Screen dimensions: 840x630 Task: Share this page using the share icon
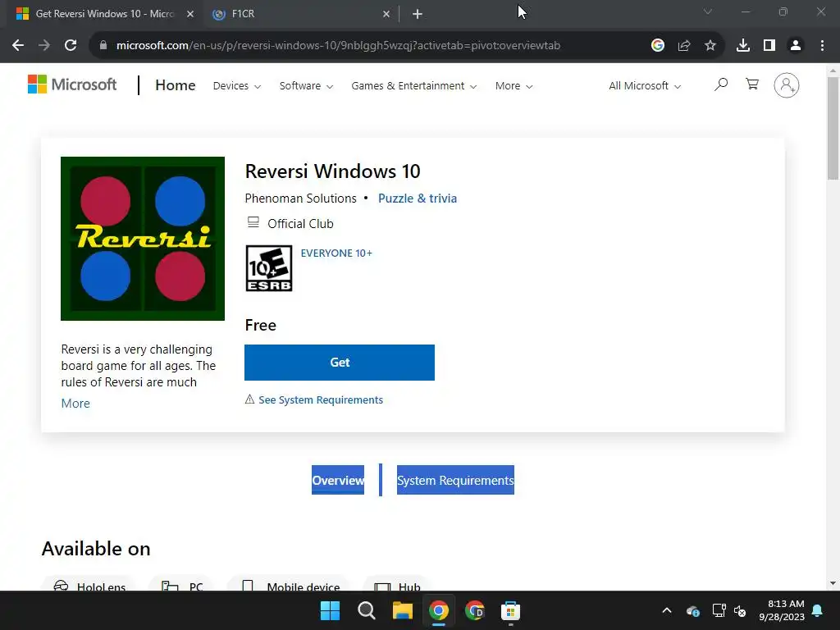click(684, 46)
